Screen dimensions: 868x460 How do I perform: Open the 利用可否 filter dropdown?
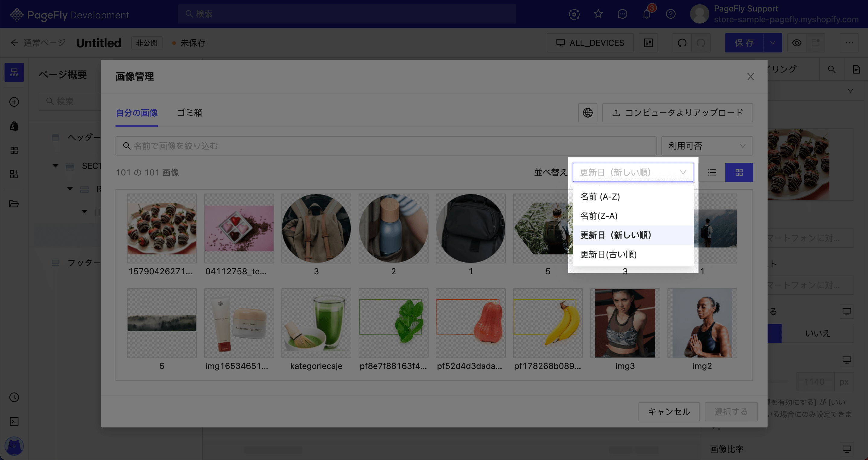coord(707,146)
